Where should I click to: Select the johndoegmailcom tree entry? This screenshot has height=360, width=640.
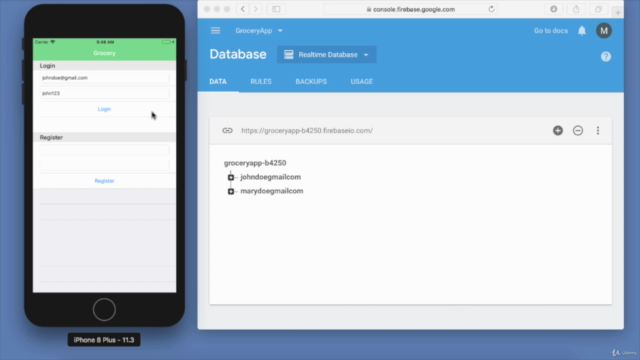click(x=270, y=177)
